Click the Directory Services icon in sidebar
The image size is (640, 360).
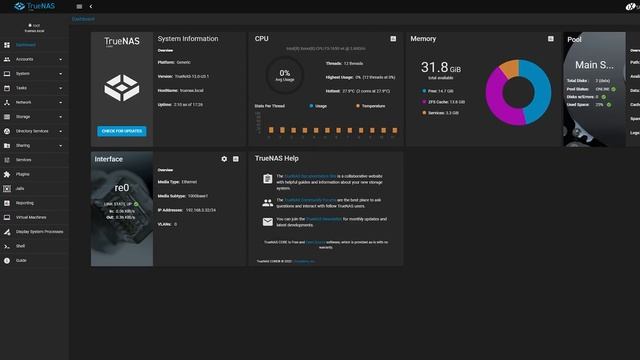click(x=7, y=131)
